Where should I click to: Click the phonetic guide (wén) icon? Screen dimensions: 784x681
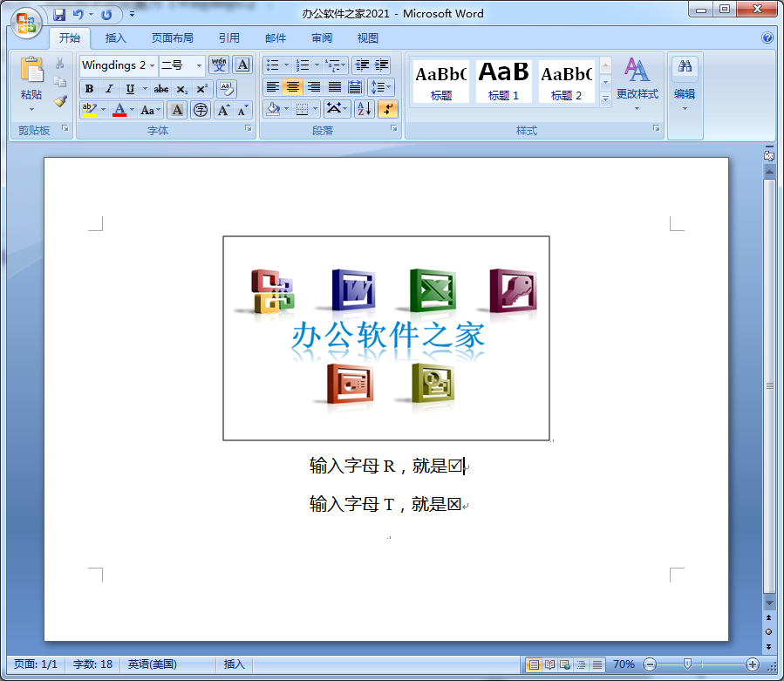219,65
